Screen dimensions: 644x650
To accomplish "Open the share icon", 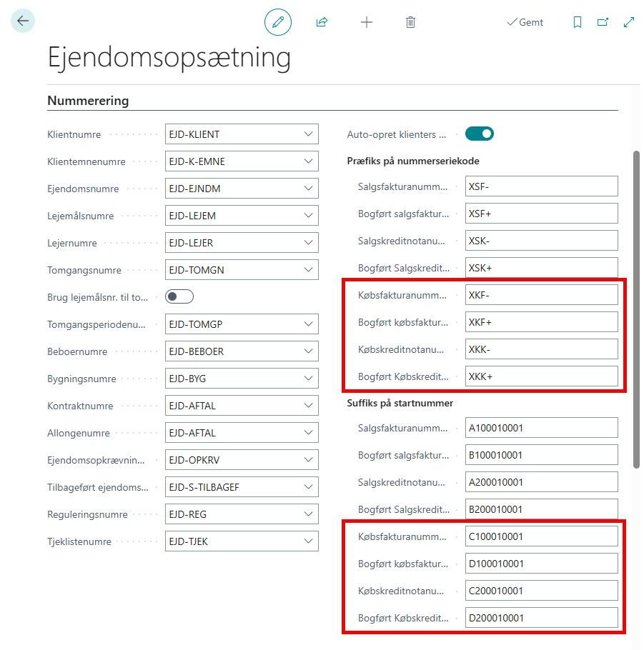I will pos(322,22).
